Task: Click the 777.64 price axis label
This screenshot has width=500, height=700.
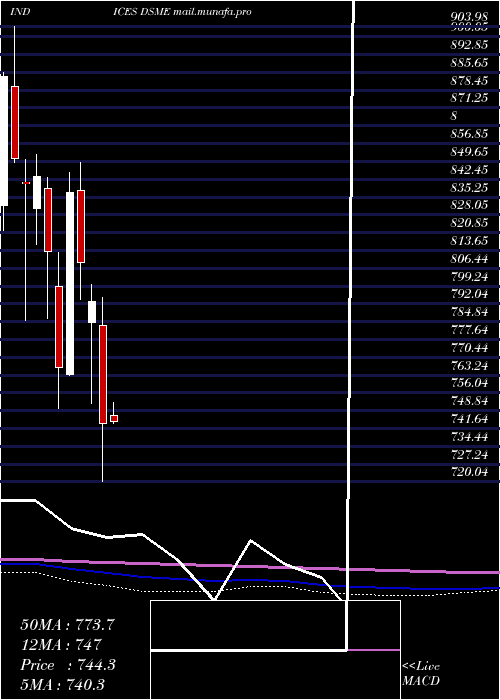Action: tap(468, 329)
